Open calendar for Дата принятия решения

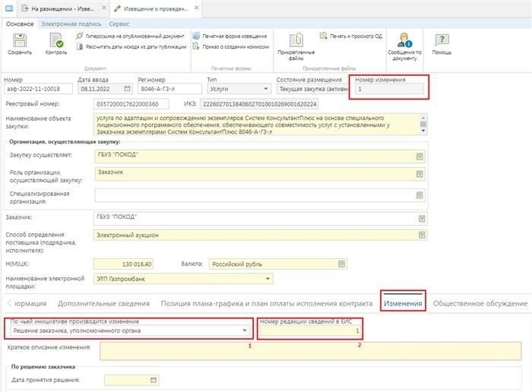click(154, 380)
